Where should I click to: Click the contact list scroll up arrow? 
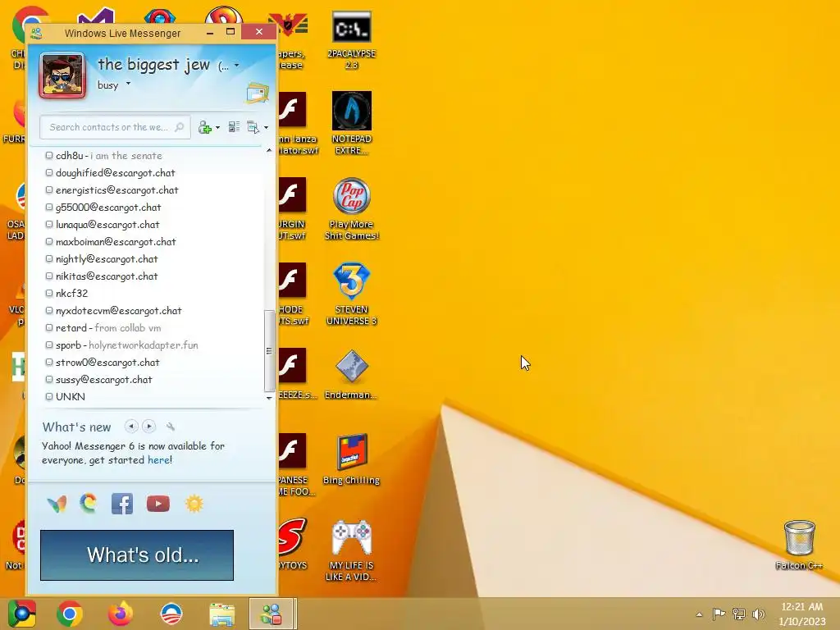click(269, 151)
